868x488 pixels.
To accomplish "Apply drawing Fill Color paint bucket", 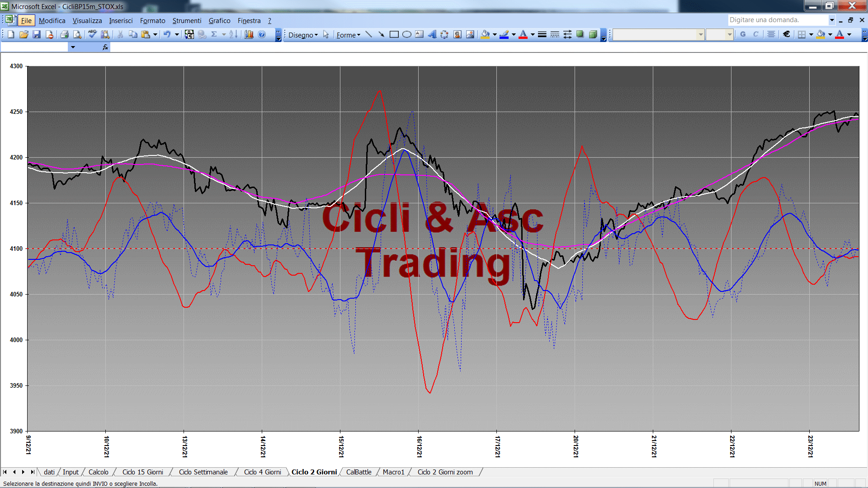I will pyautogui.click(x=486, y=34).
